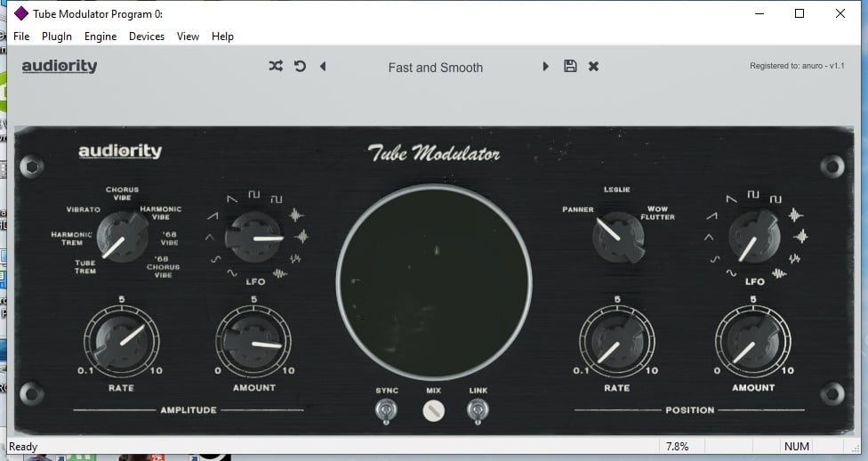
Task: Click the Position RATE knob
Action: pos(616,340)
